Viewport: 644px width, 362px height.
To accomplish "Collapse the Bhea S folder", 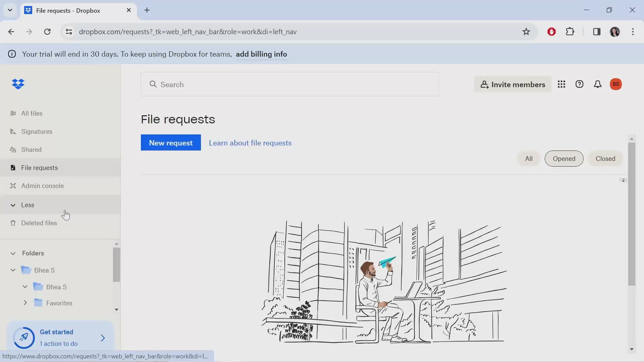I will click(x=13, y=269).
